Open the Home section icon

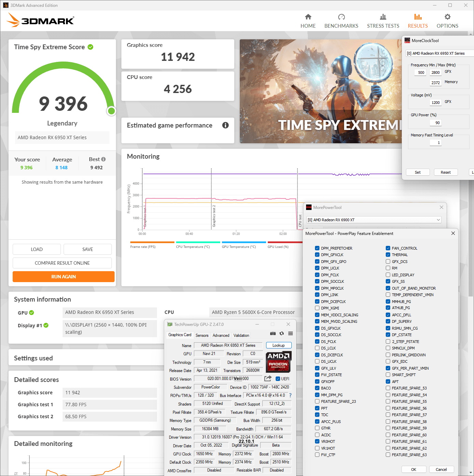pyautogui.click(x=308, y=17)
